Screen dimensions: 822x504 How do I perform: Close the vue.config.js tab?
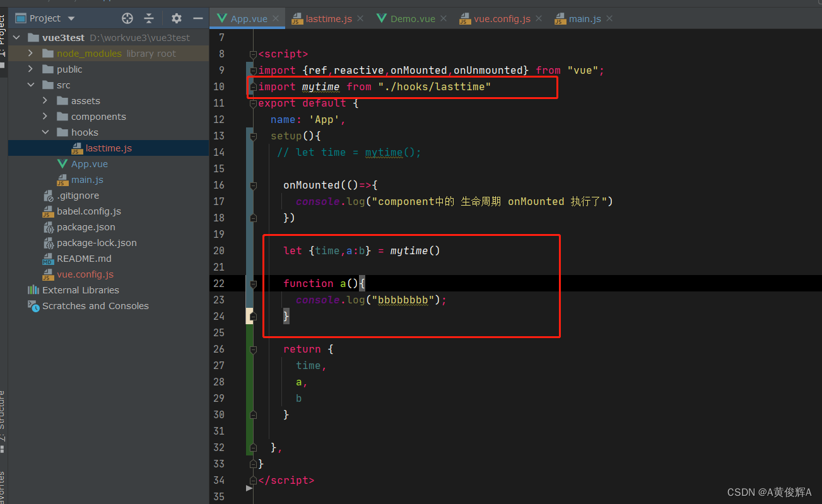coord(539,18)
